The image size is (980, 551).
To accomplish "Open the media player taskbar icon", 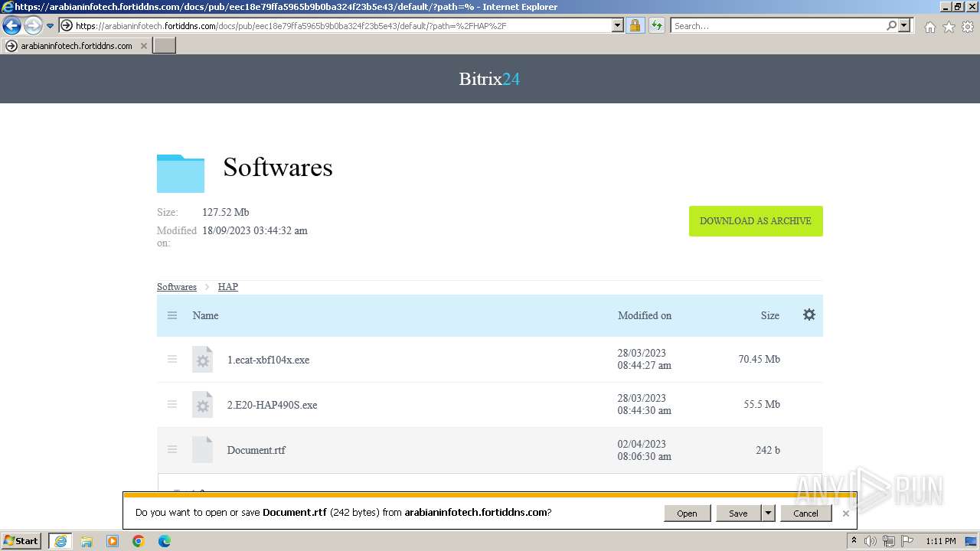I will pyautogui.click(x=113, y=541).
